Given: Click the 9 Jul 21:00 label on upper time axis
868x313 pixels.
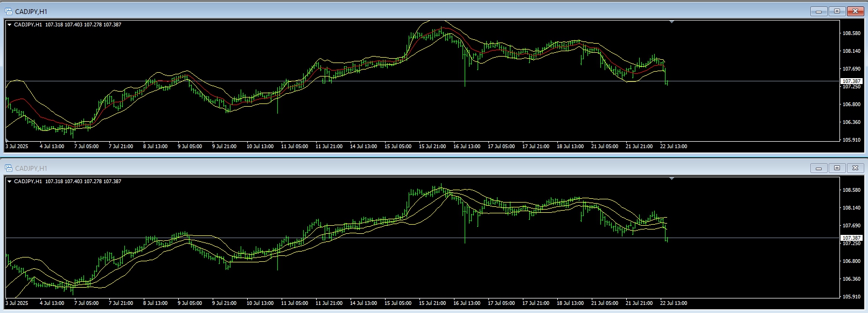Looking at the screenshot, I should pyautogui.click(x=224, y=147).
